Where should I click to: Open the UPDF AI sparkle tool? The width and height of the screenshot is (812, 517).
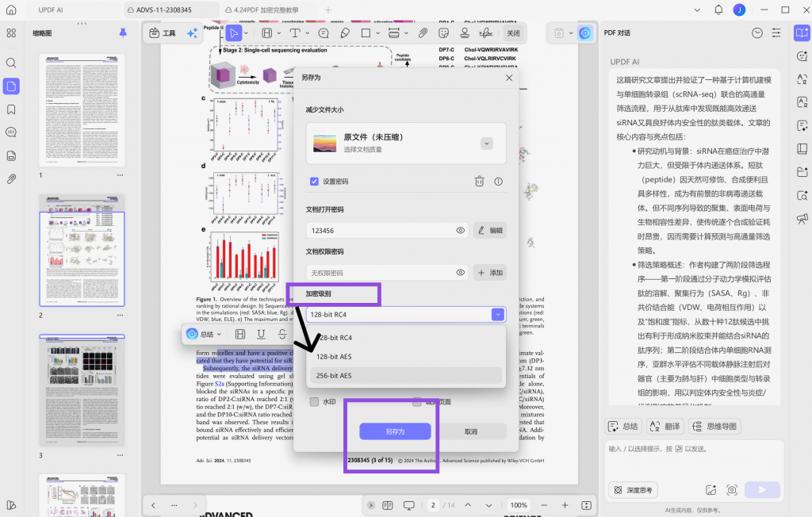(192, 33)
